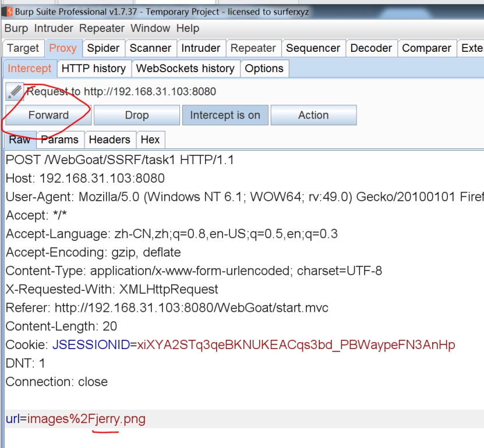Open the Comparer tab
484x448 pixels.
[x=426, y=48]
